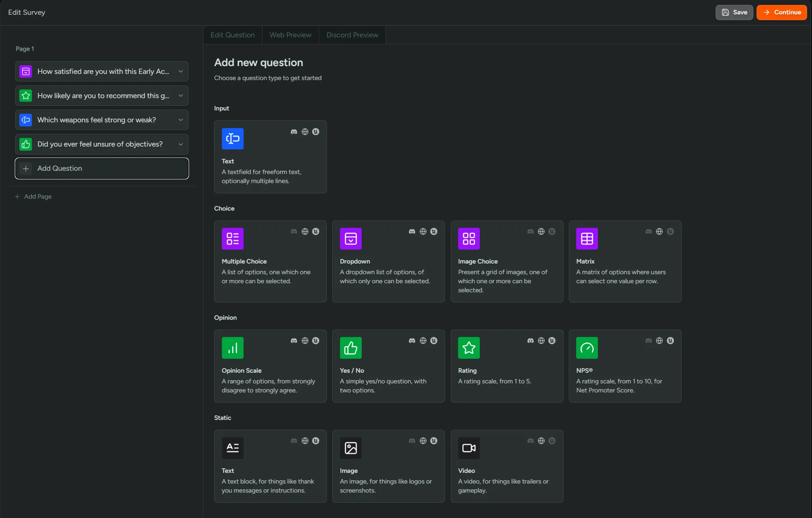Click the Save button
The height and width of the screenshot is (518, 812).
click(x=734, y=12)
